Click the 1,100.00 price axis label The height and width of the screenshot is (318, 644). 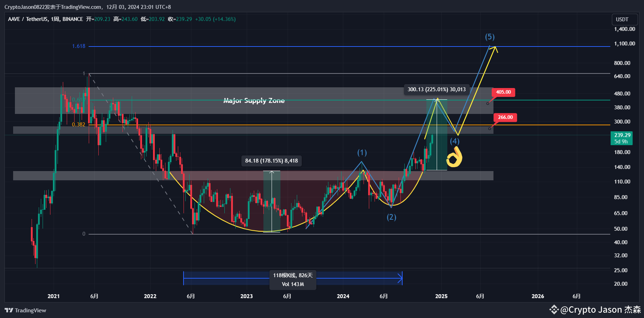pos(624,44)
